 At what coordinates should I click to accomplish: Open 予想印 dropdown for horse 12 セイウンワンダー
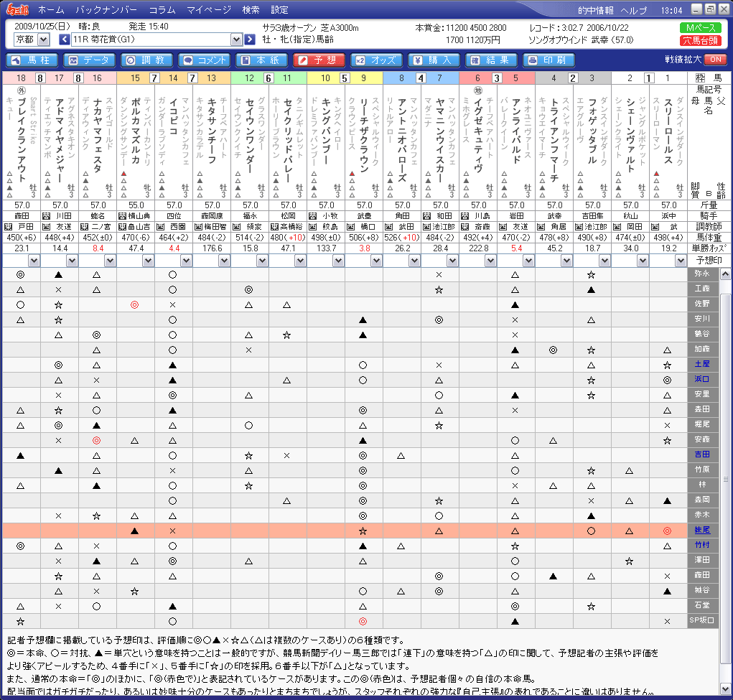[262, 261]
